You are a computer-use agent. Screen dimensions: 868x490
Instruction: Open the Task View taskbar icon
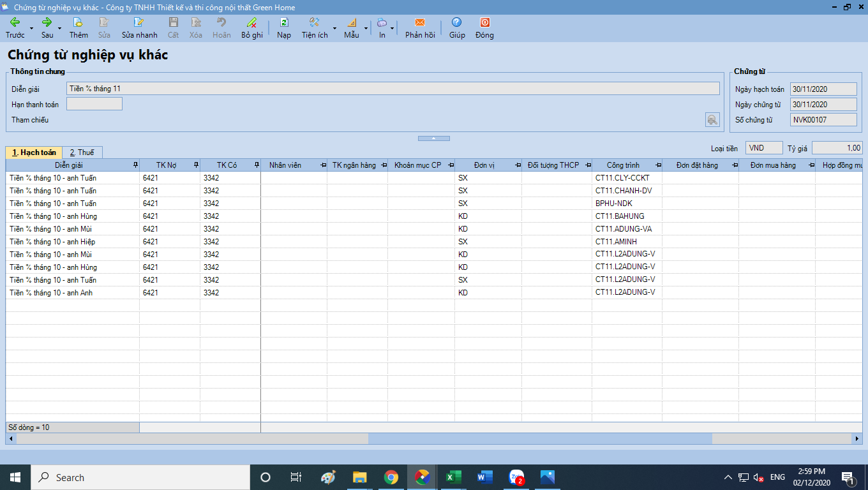pyautogui.click(x=296, y=477)
